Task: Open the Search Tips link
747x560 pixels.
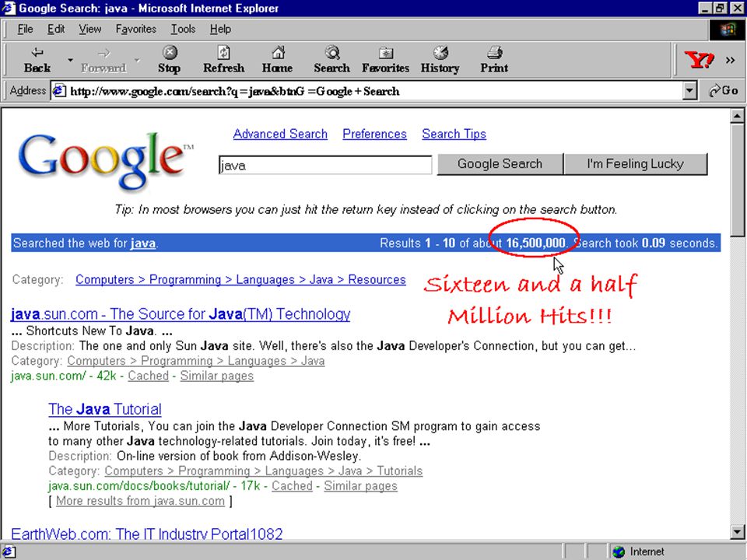Action: pos(454,134)
